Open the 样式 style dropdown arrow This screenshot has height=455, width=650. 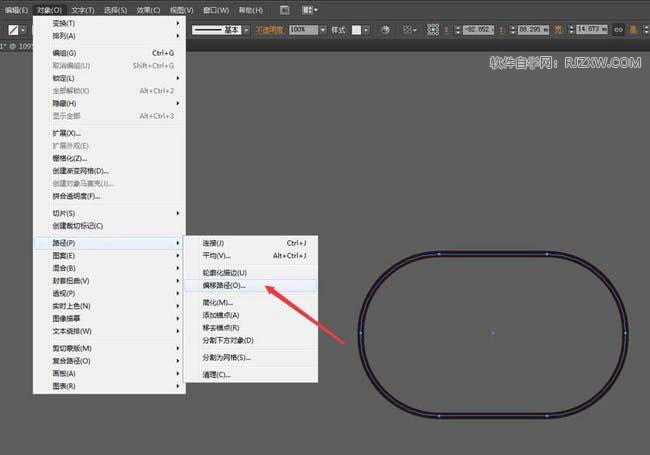[366, 30]
